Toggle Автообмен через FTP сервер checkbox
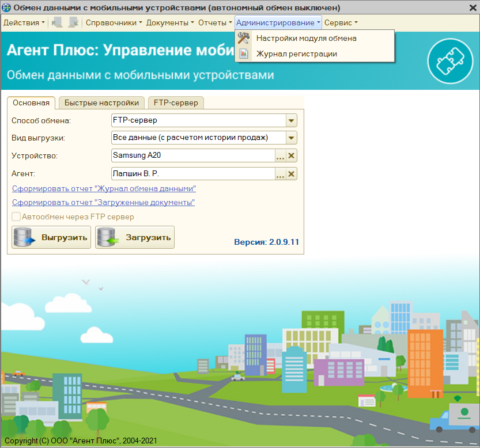 (16, 217)
